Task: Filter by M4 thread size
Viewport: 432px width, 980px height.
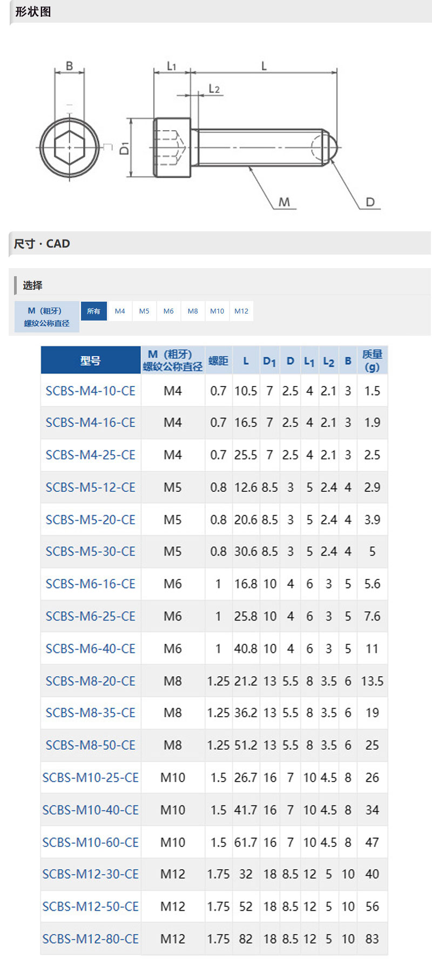Action: pos(120,311)
